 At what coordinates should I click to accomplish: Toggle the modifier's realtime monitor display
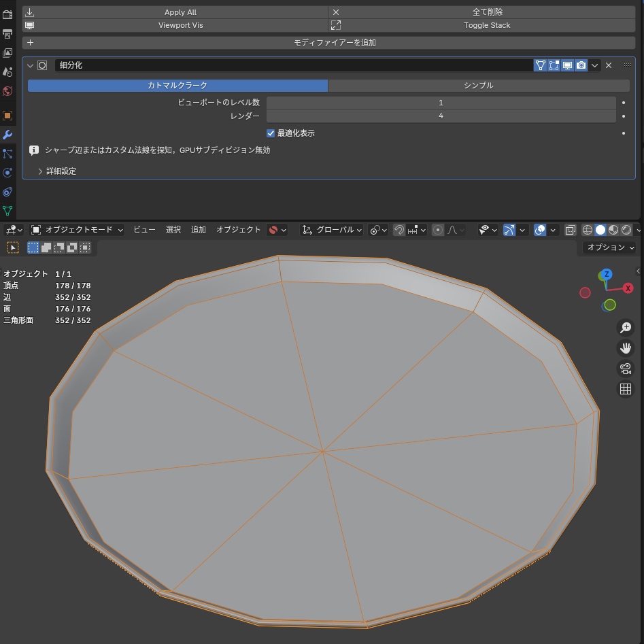coord(567,65)
